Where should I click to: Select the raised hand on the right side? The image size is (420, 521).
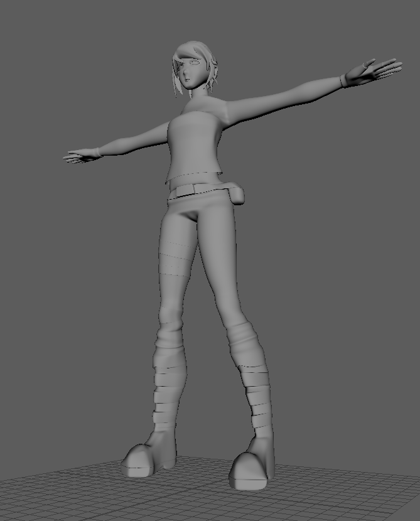pyautogui.click(x=374, y=71)
